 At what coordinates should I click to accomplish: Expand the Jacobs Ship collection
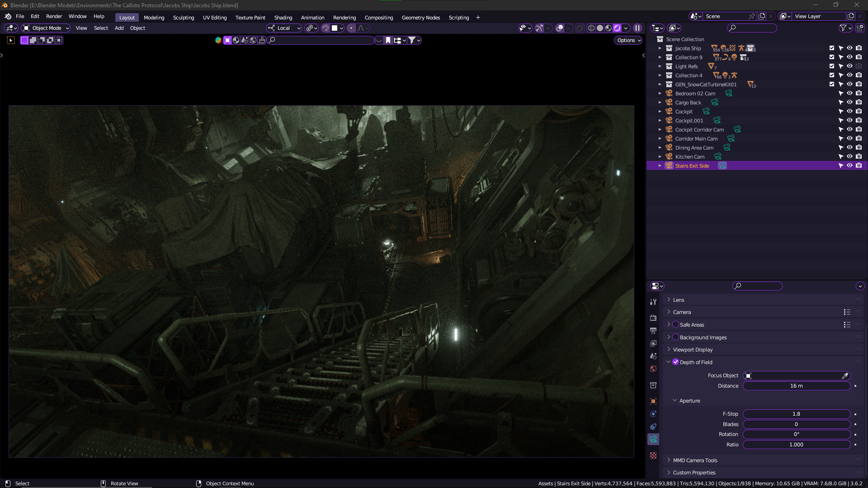(x=660, y=48)
